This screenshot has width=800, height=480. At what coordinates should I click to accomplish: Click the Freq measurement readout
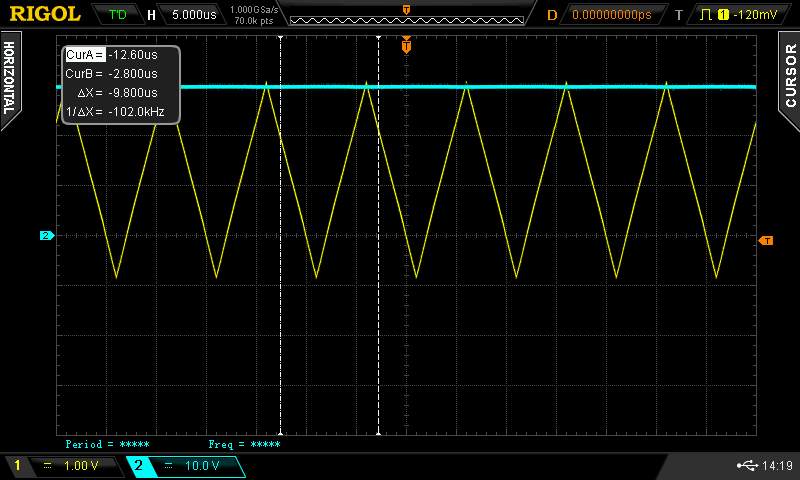click(244, 444)
